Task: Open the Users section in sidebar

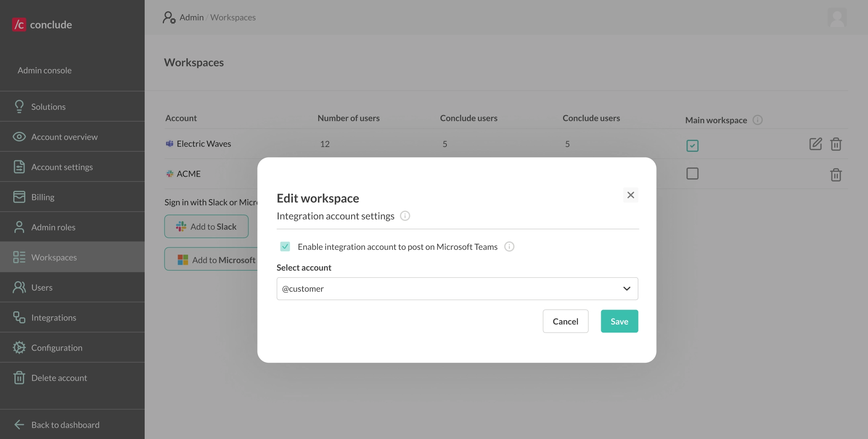Action: point(42,287)
